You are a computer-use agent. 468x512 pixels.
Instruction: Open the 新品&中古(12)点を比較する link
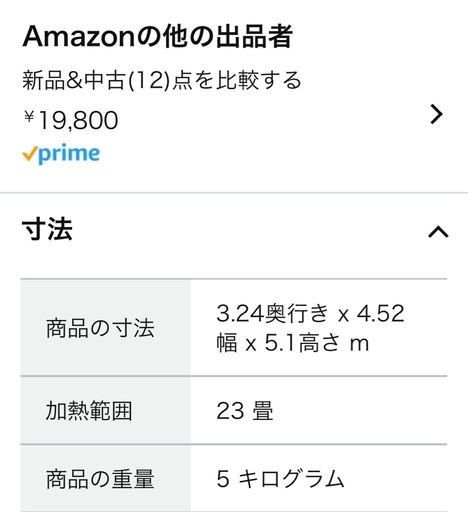[x=162, y=80]
